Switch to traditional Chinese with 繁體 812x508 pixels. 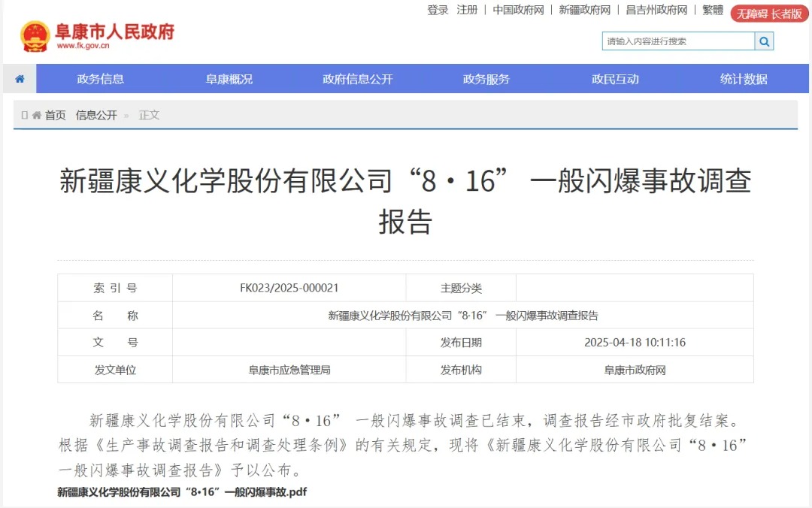(x=713, y=10)
